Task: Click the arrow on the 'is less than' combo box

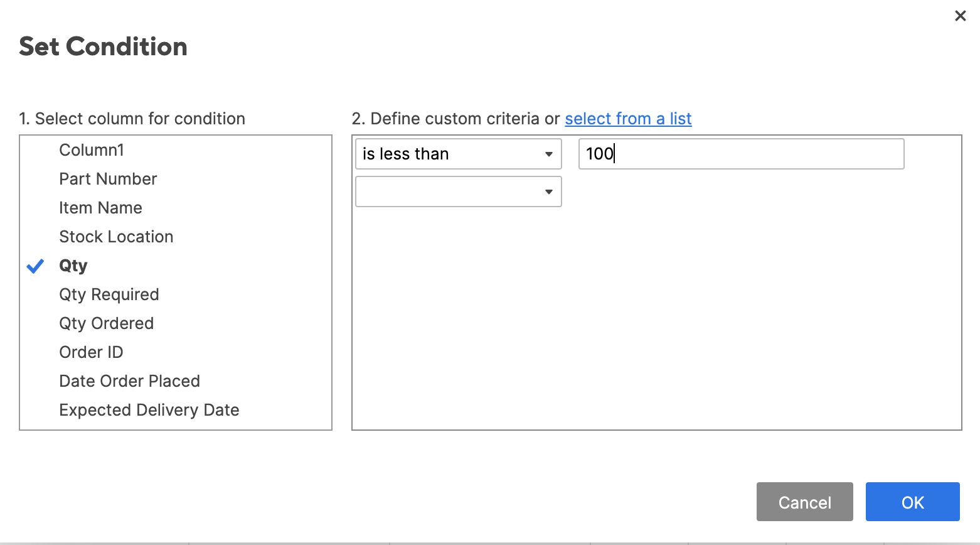Action: 549,154
